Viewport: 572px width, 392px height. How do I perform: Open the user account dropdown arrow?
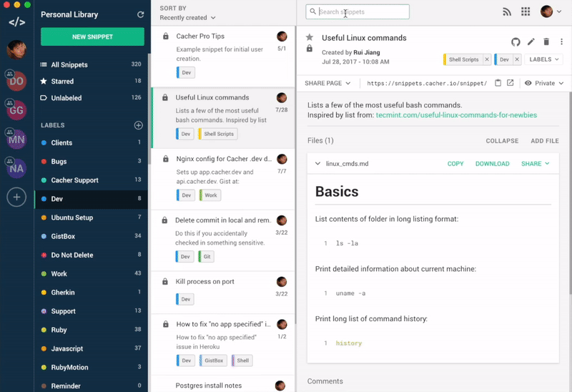point(559,11)
